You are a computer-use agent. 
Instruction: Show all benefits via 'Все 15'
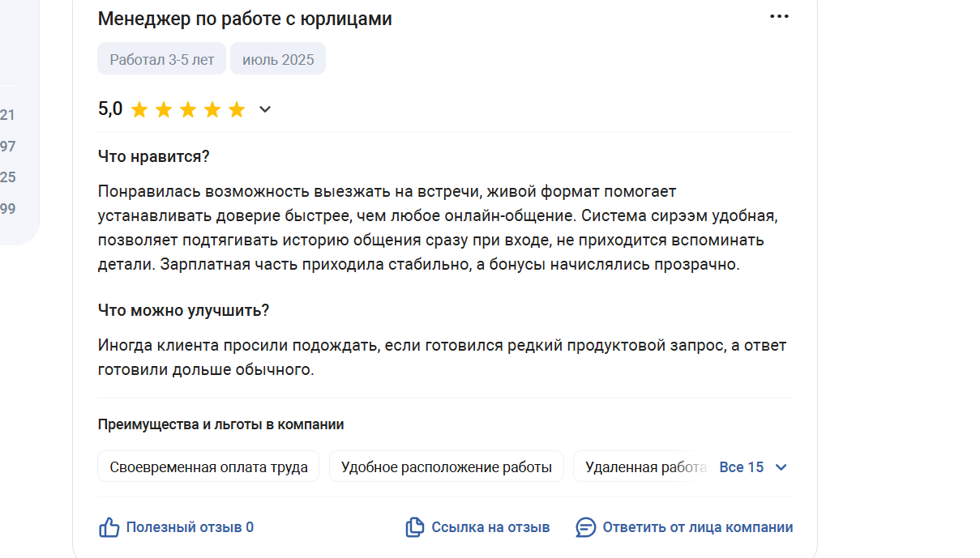click(742, 467)
